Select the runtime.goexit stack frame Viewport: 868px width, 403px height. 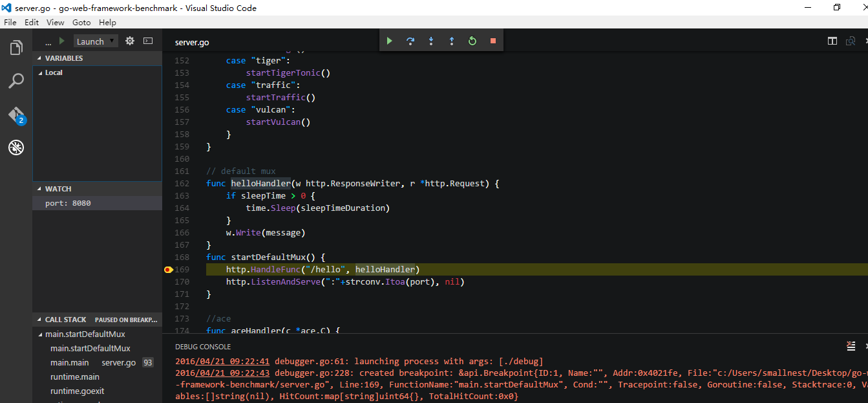[x=97, y=391]
